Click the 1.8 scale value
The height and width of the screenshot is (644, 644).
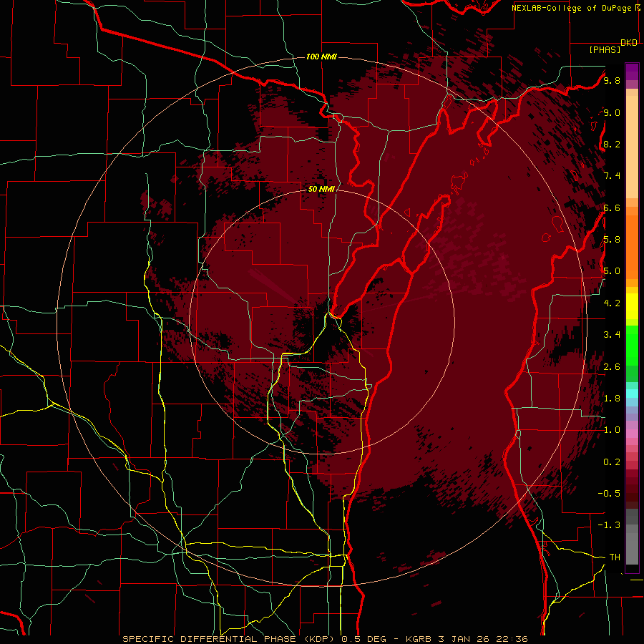click(612, 399)
